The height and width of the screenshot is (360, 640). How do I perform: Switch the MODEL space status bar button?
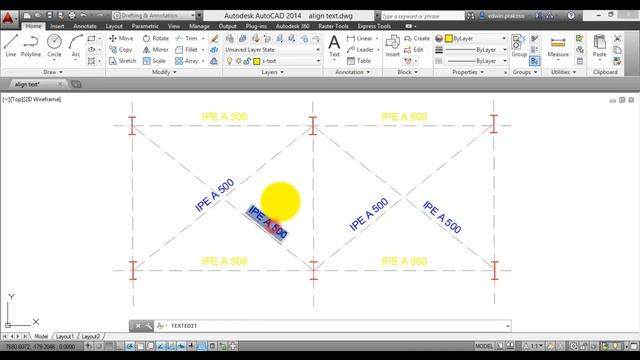pyautogui.click(x=484, y=346)
